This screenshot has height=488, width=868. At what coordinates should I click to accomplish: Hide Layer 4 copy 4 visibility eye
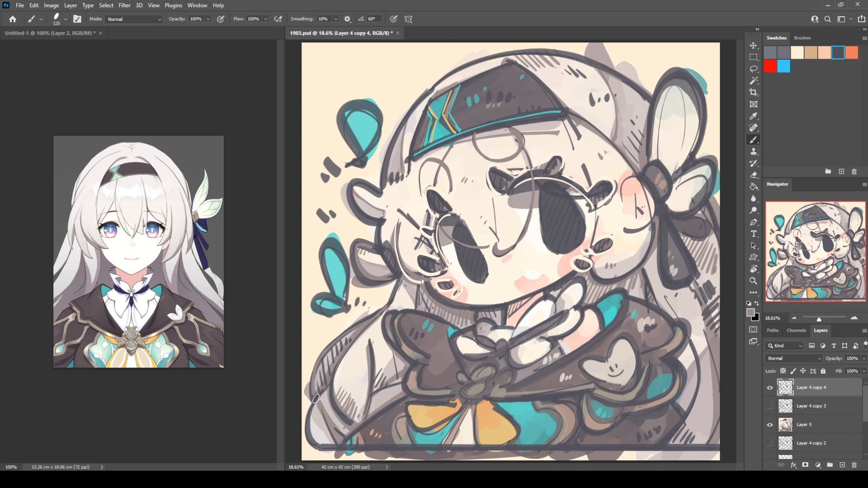769,388
